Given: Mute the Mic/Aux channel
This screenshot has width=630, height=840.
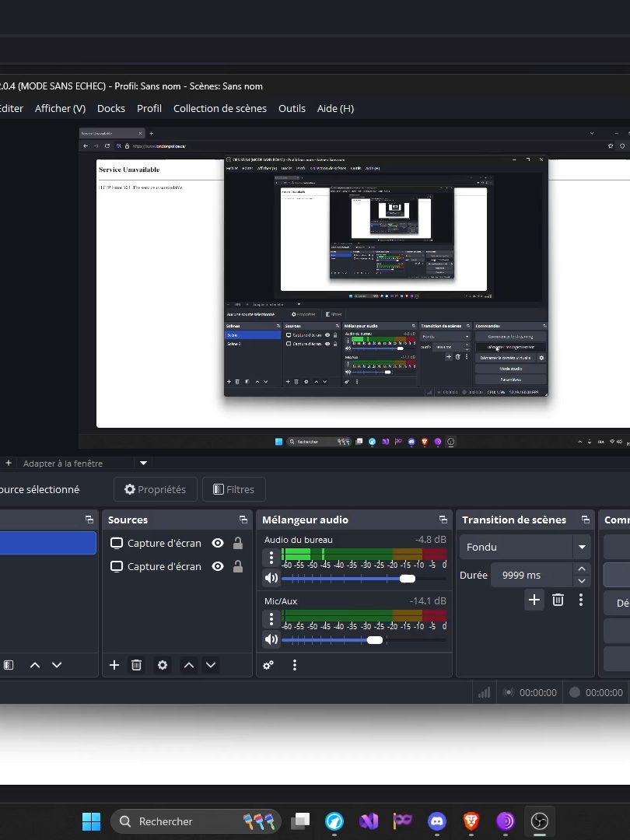Looking at the screenshot, I should tap(271, 639).
